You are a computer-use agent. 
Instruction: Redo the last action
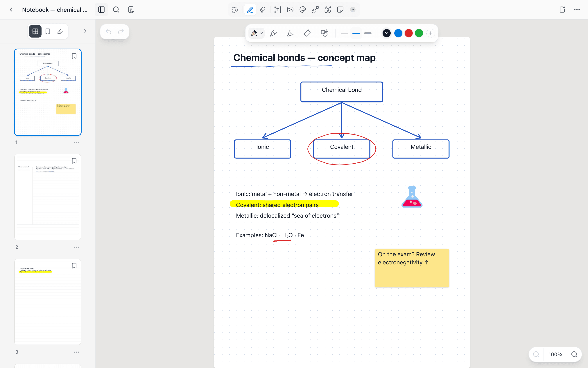pos(121,32)
